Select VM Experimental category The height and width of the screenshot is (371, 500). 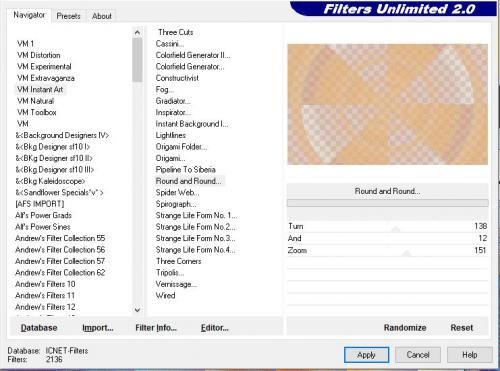44,66
